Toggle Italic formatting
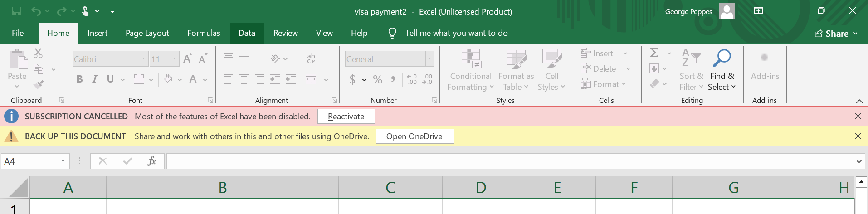 point(95,79)
